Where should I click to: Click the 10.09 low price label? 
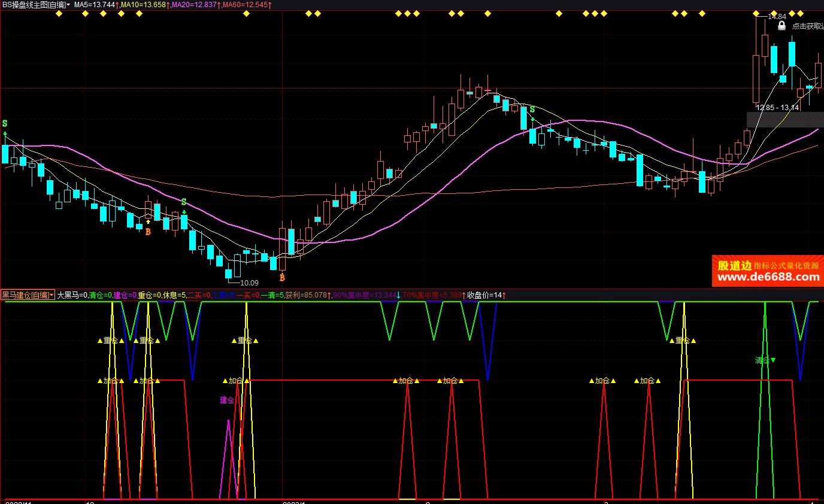point(249,283)
